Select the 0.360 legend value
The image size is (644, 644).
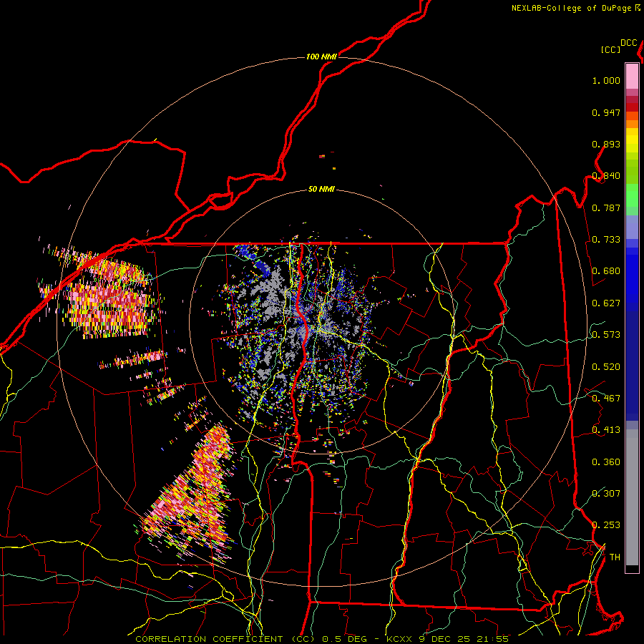(606, 462)
